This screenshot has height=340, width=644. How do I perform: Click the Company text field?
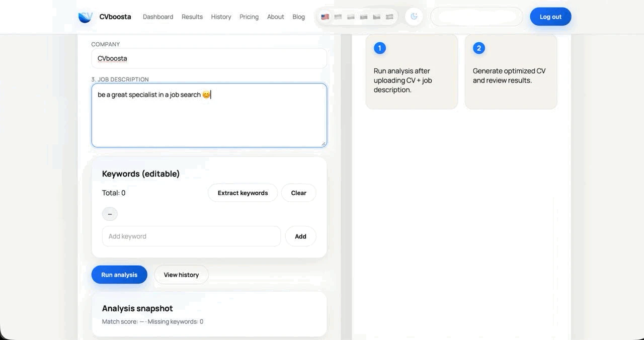(x=209, y=58)
